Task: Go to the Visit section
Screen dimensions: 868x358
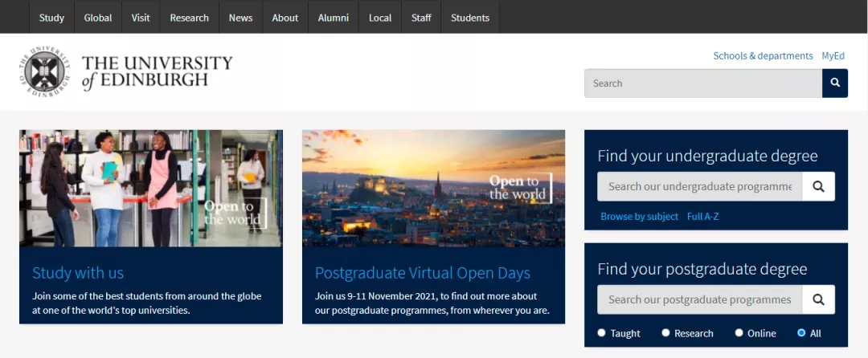Action: [x=141, y=18]
